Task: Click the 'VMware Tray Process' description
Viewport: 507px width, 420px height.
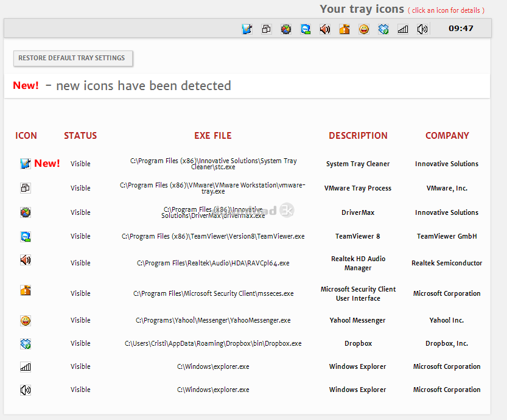Action: [x=358, y=188]
